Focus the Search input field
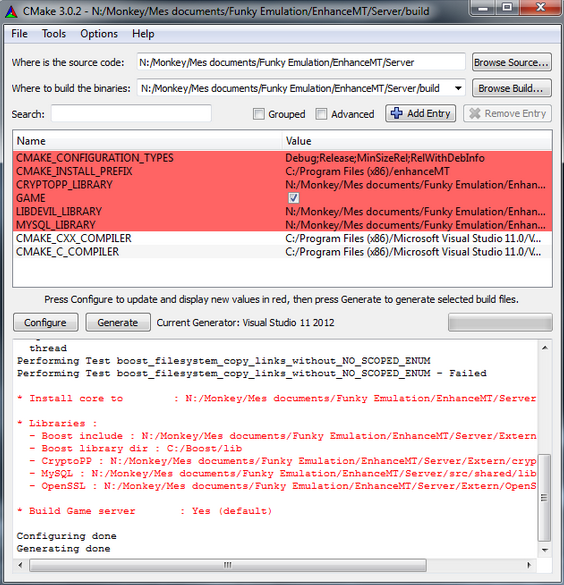Viewport: 564px width, 585px height. (x=131, y=113)
